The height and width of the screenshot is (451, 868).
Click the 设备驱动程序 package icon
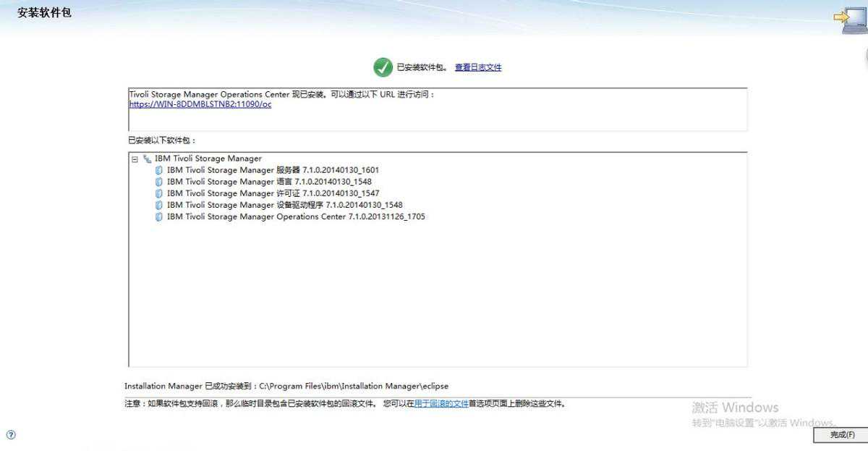point(159,205)
